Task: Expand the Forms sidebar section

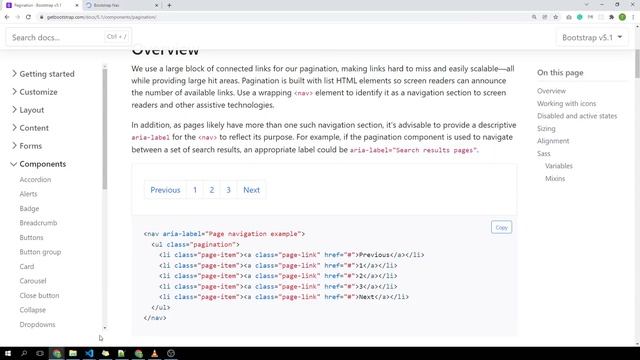Action: coord(27,146)
